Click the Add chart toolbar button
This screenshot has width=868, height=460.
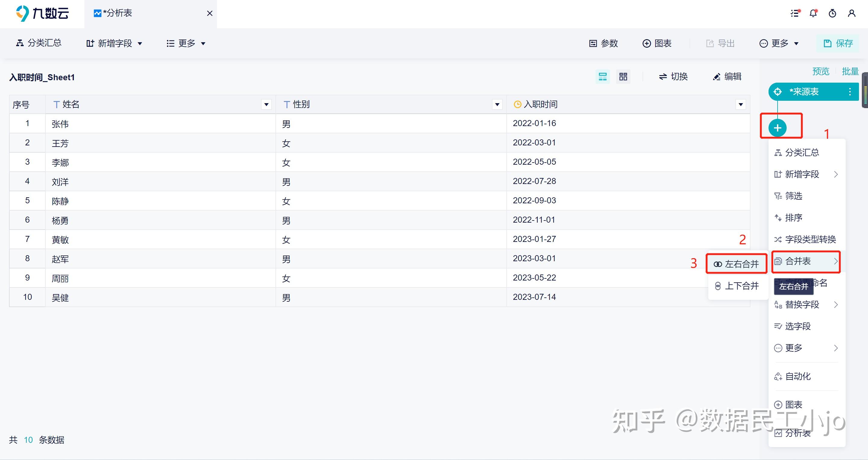point(657,43)
